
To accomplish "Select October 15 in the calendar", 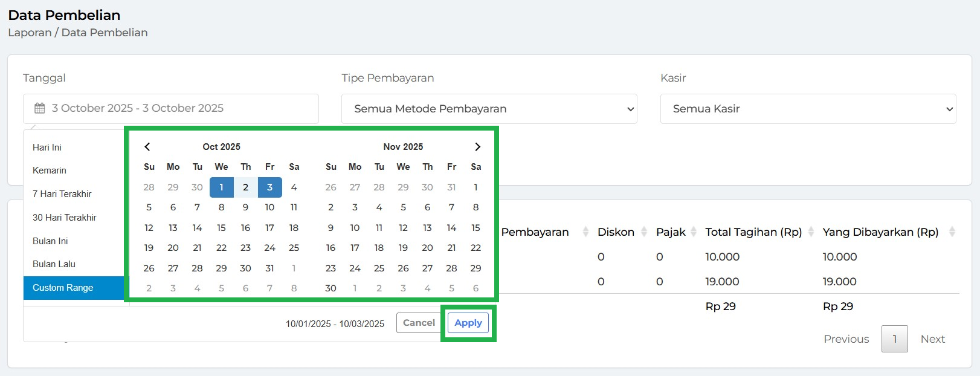I will (x=221, y=228).
